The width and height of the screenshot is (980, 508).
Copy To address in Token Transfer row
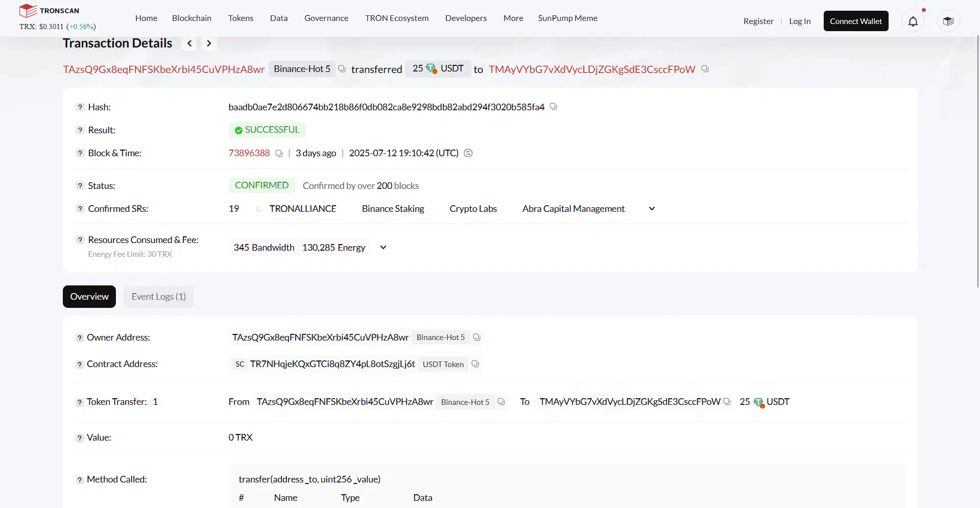coord(727,402)
